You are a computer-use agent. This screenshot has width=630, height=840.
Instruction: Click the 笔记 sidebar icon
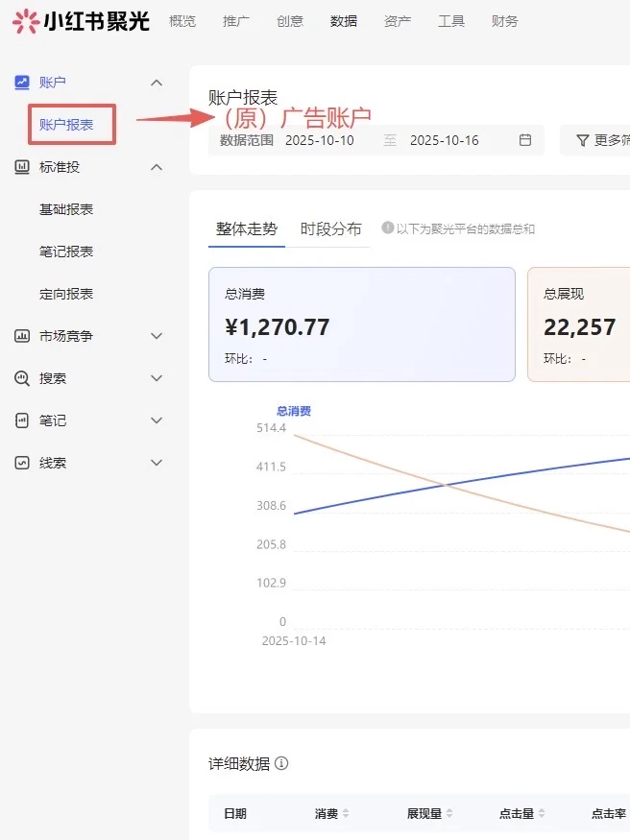[22, 420]
